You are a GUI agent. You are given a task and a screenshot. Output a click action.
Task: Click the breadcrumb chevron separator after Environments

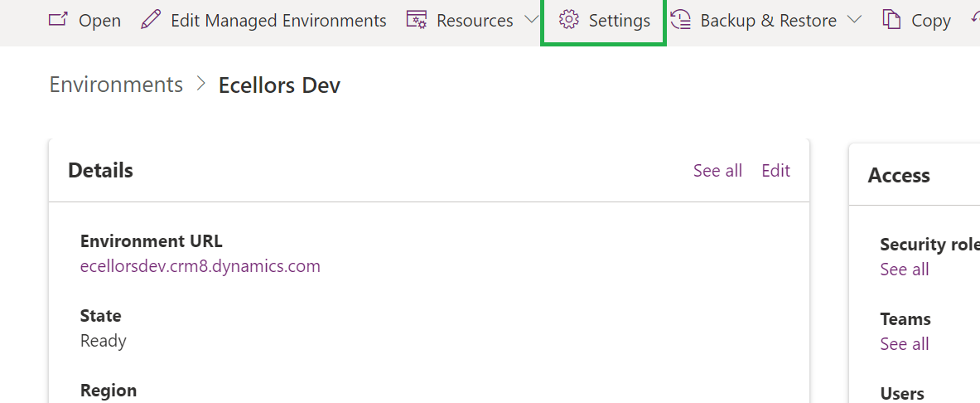pos(200,85)
